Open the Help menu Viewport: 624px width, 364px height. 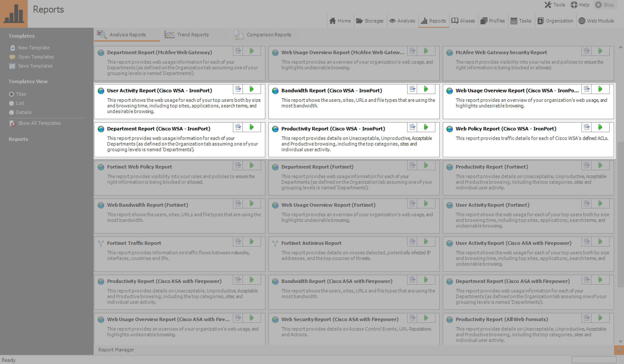click(580, 5)
